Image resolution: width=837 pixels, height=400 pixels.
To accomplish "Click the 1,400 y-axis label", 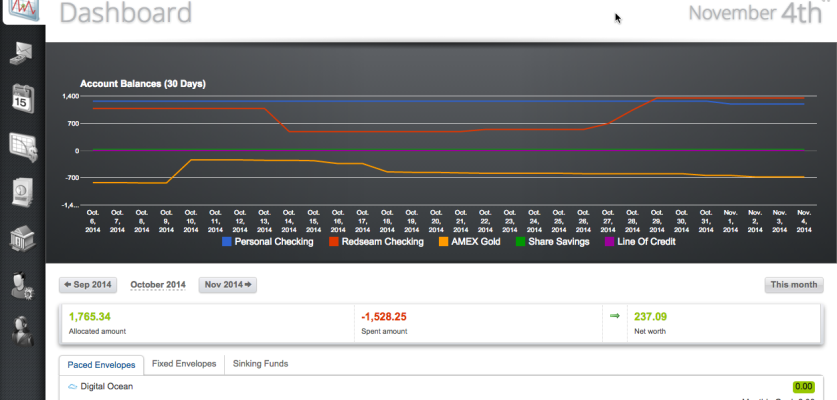I will 70,96.
